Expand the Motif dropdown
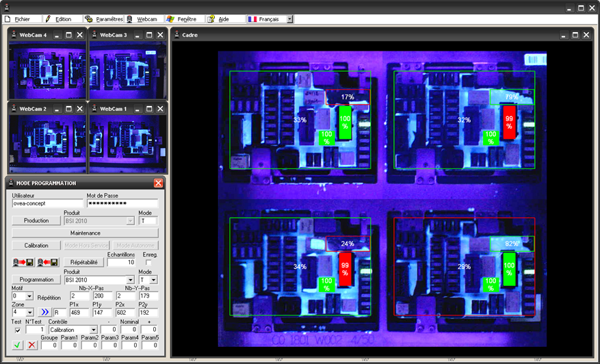The image size is (600, 364). click(29, 296)
